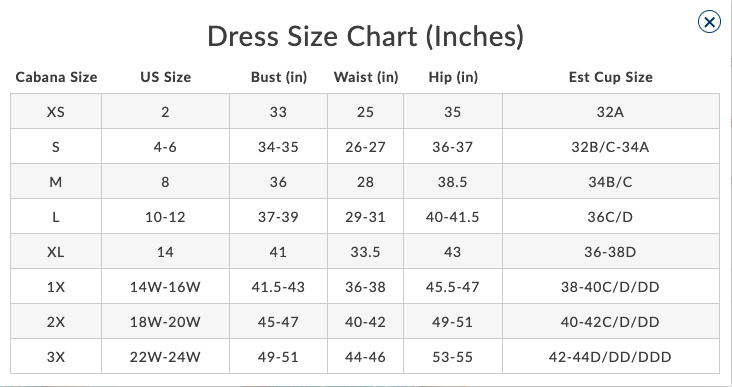732x387 pixels.
Task: Select the XS size row cell
Action: [56, 111]
